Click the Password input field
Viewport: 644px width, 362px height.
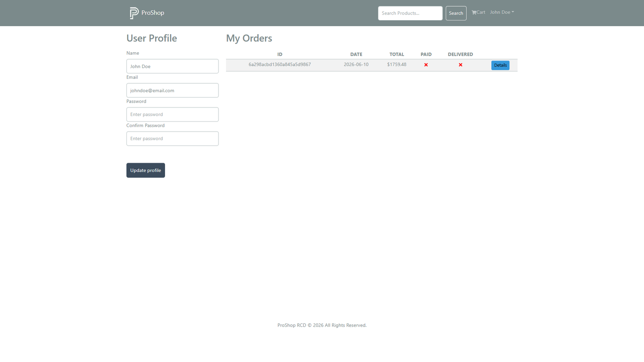172,115
